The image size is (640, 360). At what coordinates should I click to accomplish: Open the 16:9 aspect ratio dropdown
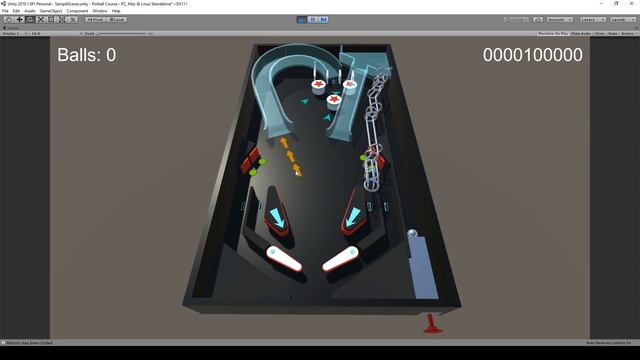click(x=56, y=33)
